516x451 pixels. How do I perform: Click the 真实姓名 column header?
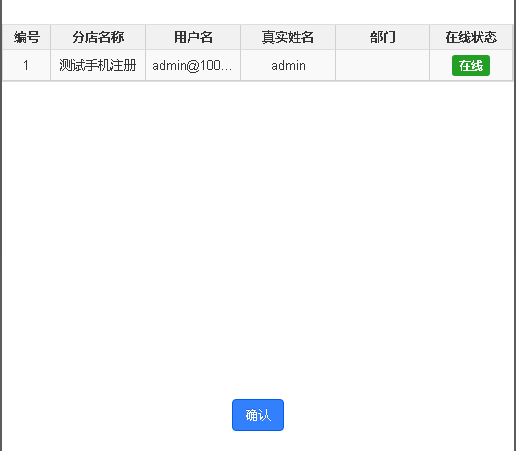point(288,37)
